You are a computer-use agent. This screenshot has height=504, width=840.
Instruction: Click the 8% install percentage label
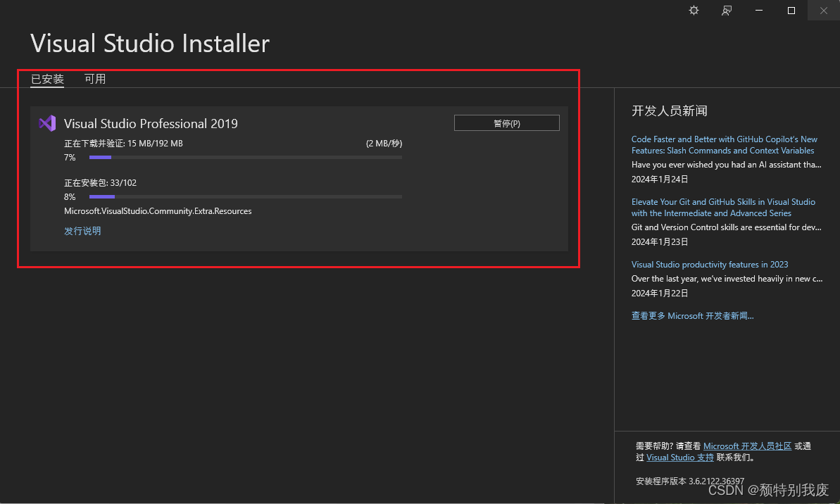70,197
